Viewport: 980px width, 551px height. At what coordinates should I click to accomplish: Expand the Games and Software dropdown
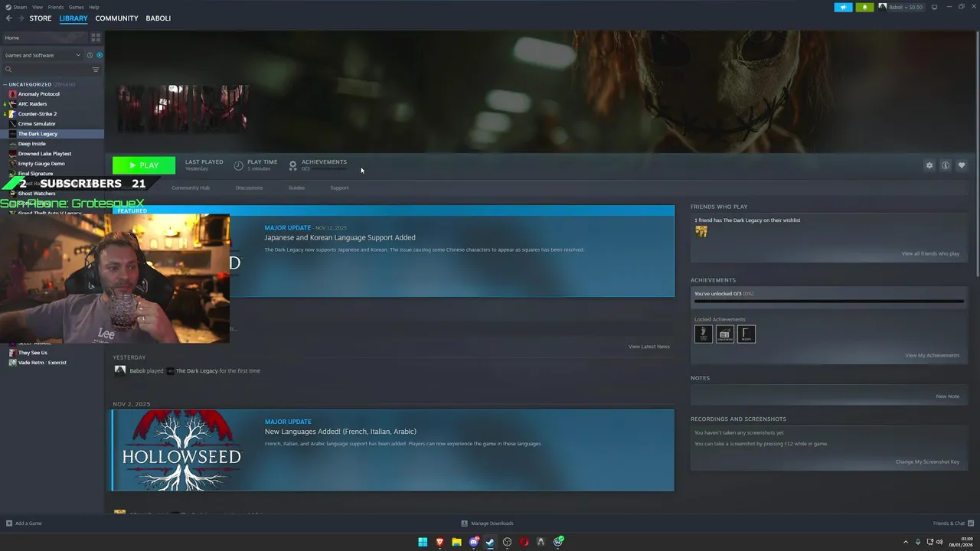pos(42,55)
